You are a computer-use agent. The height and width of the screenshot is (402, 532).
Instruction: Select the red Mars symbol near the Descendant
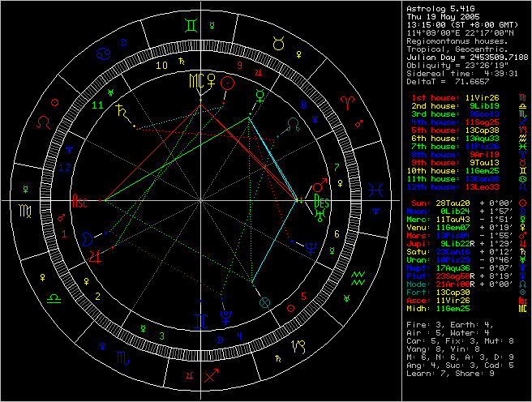click(x=320, y=184)
